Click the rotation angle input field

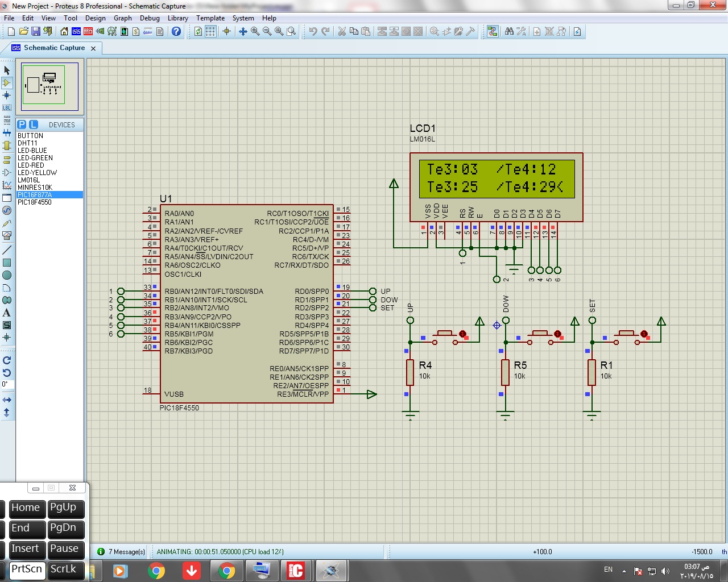tap(7, 385)
